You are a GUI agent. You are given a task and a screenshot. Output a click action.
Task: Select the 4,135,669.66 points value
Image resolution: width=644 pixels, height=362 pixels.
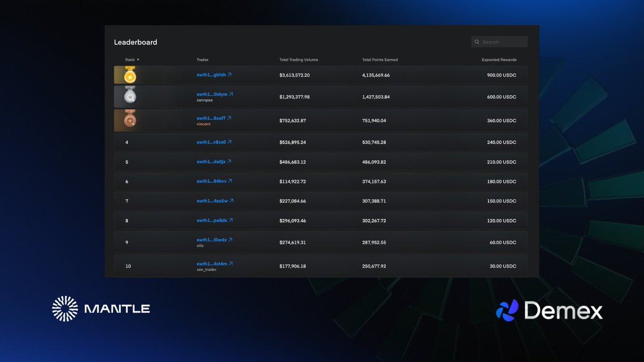click(376, 75)
